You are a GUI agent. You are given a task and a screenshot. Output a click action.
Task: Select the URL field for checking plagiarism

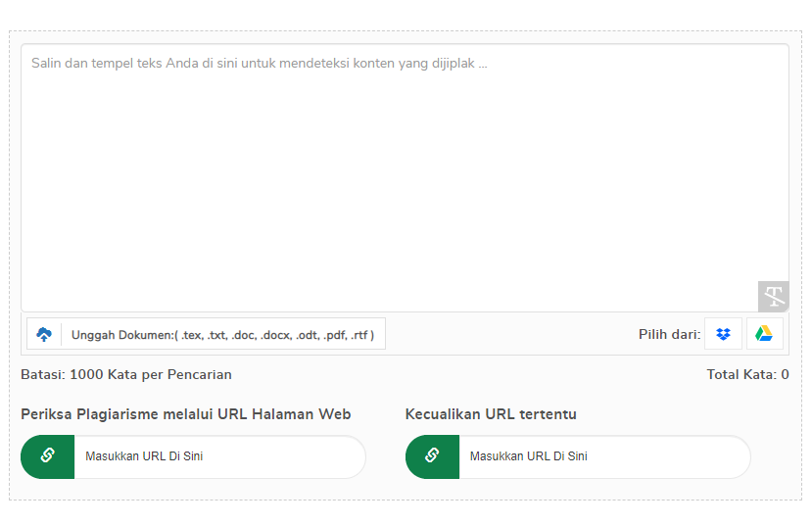click(219, 456)
